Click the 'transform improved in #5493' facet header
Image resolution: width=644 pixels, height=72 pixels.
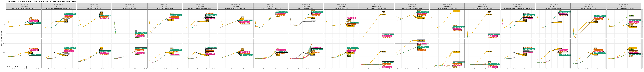click(x=553, y=8)
